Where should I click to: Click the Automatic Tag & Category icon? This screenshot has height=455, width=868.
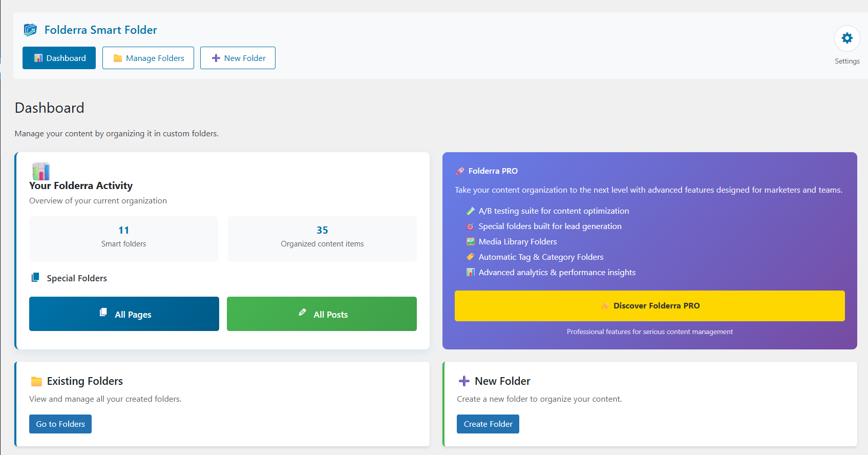coord(471,257)
